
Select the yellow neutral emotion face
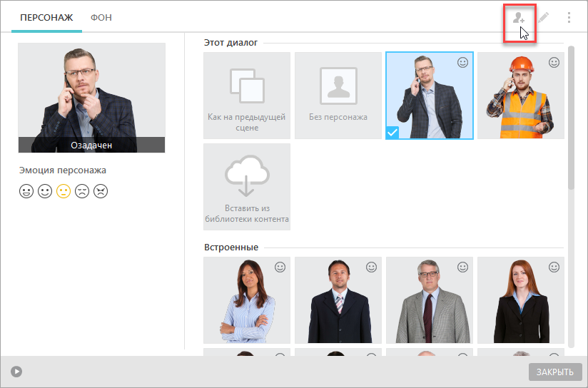64,191
